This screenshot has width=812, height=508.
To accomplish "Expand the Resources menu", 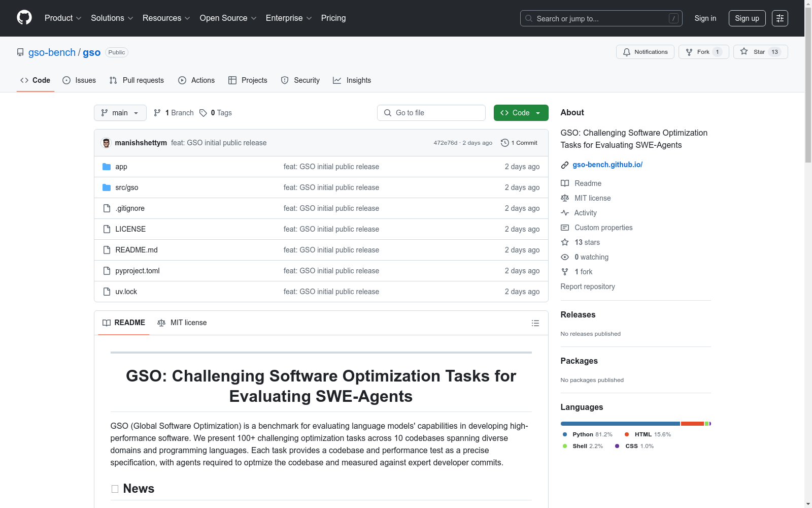I will point(166,18).
